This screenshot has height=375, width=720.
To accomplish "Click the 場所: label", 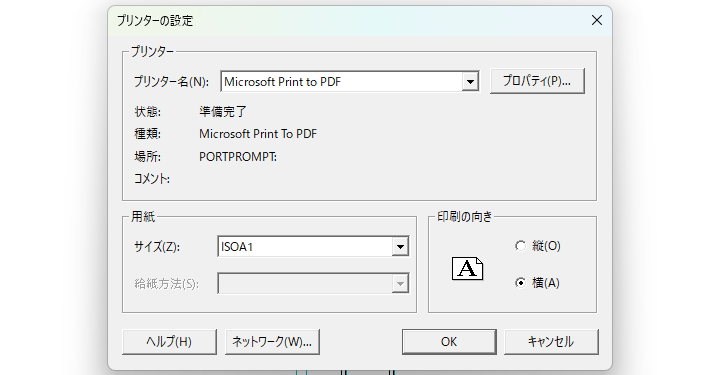I will click(147, 157).
